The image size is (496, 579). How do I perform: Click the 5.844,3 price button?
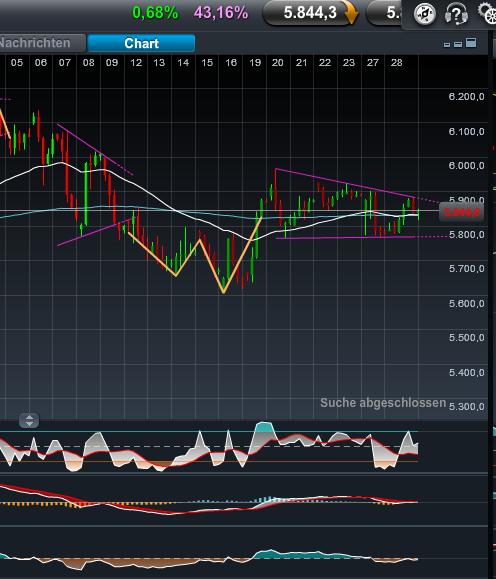310,13
